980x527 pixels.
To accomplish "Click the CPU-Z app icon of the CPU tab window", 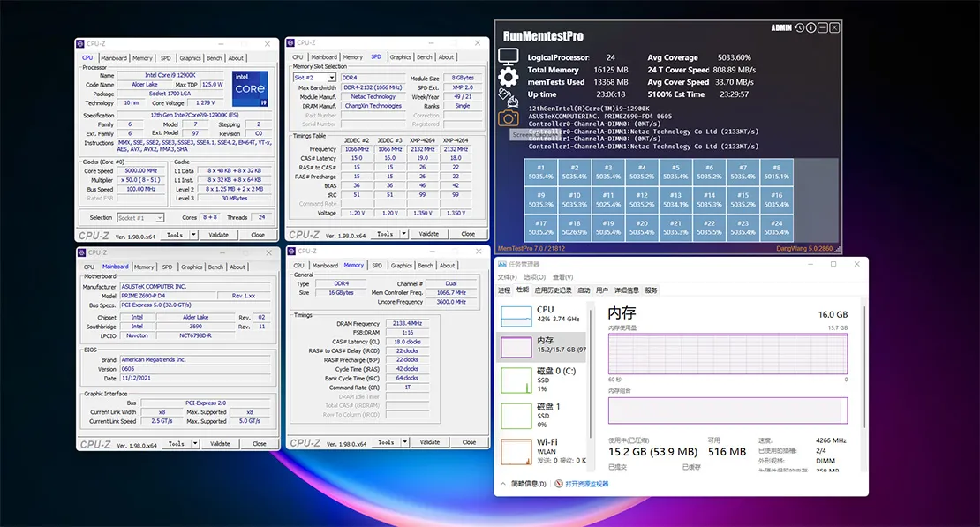I will 80,44.
